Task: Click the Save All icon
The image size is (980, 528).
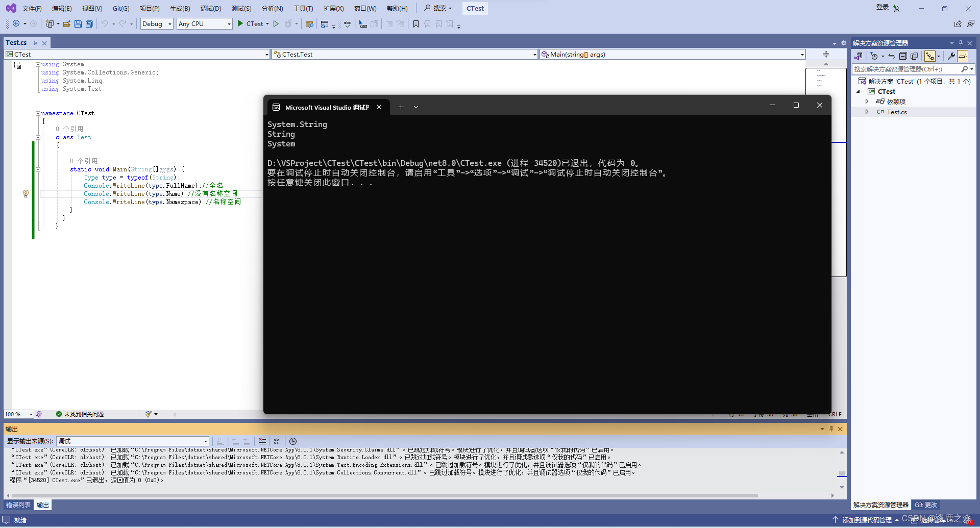Action: click(x=89, y=23)
